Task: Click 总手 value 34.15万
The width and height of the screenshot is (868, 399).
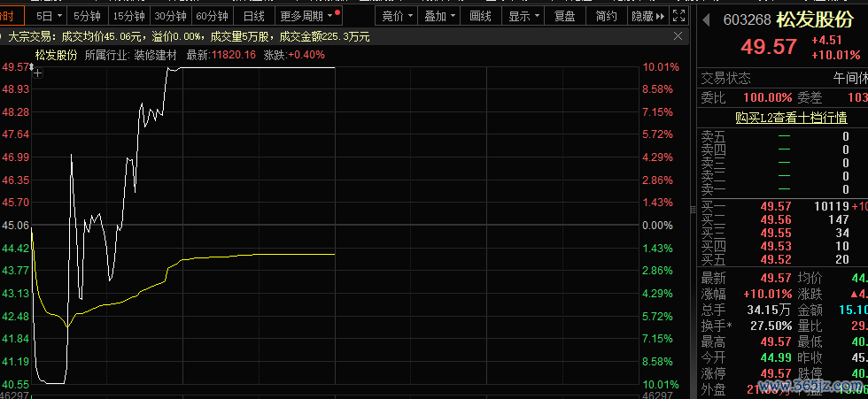Action: pos(769,310)
